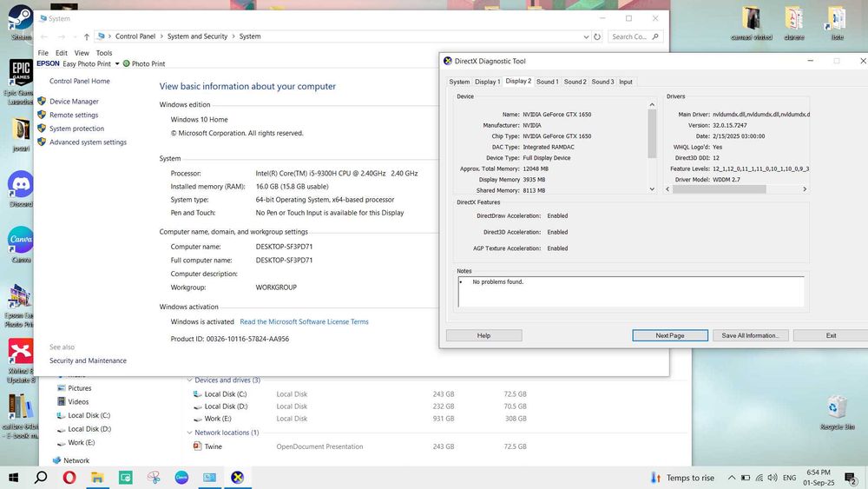Open Steam from the desktop shortcut
The height and width of the screenshot is (489, 868).
click(x=21, y=19)
